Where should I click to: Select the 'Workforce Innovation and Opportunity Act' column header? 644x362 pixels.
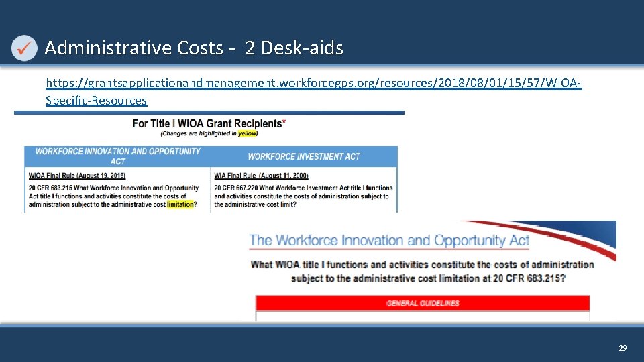tap(117, 156)
